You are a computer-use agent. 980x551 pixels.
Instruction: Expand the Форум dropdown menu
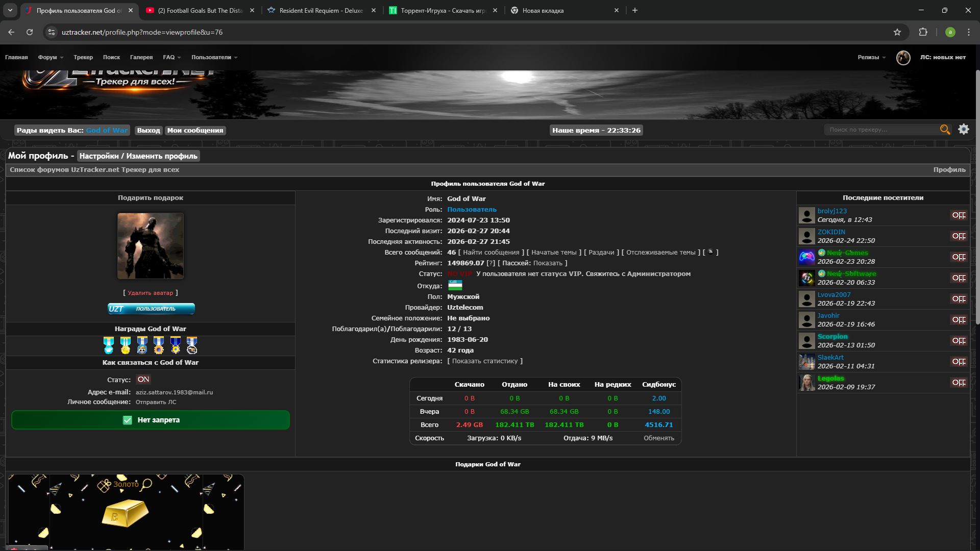pyautogui.click(x=51, y=58)
